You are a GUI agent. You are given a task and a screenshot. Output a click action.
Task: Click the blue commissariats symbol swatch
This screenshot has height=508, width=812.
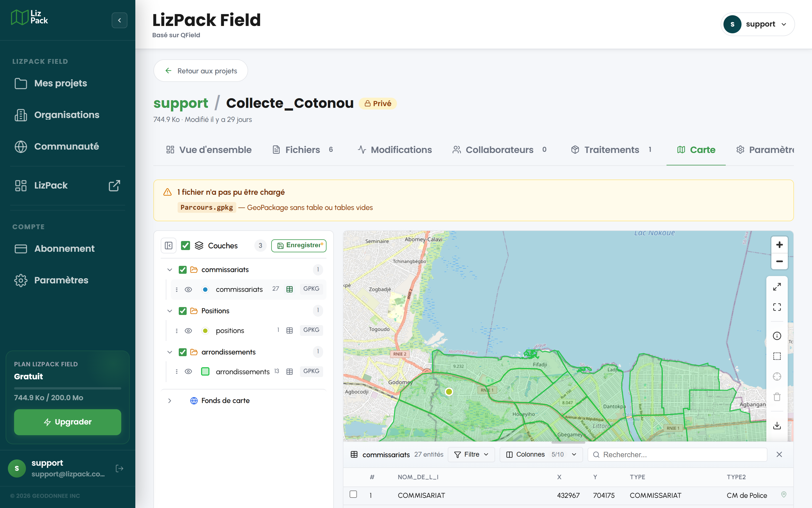click(205, 289)
